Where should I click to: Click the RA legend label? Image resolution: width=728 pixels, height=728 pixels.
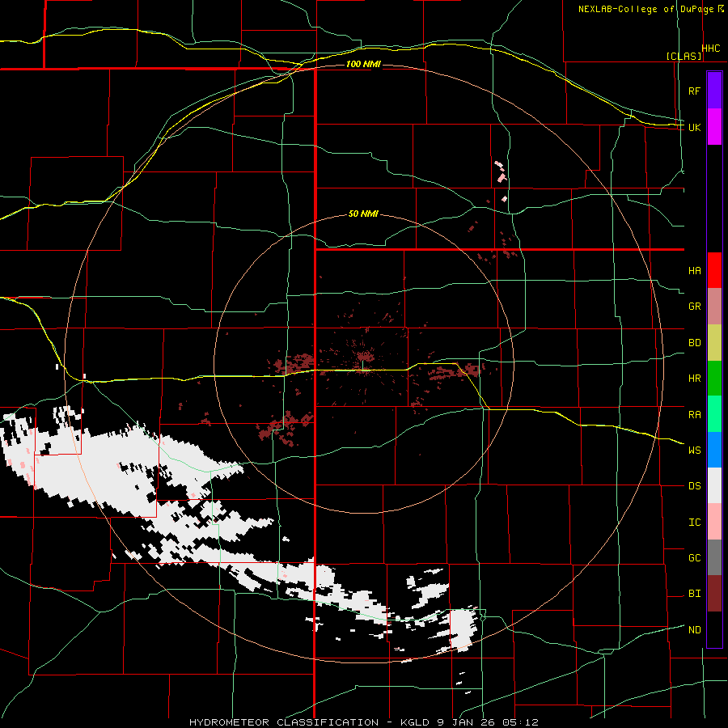pyautogui.click(x=694, y=415)
